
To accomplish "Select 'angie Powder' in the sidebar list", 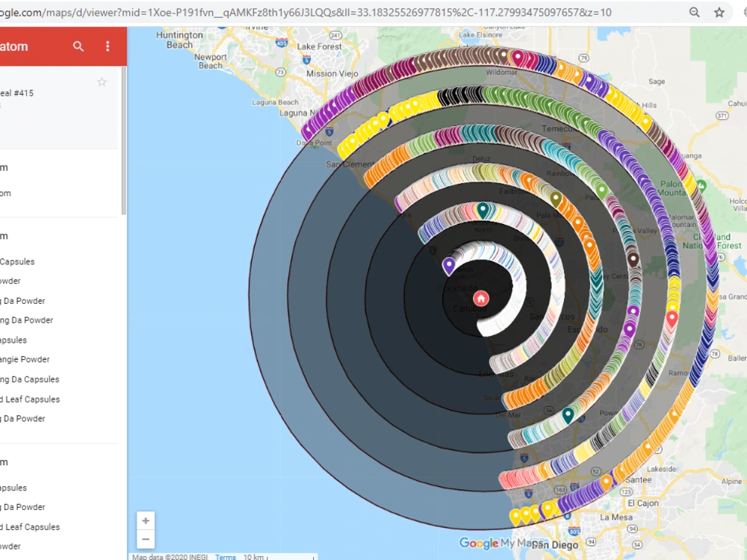I will (25, 359).
